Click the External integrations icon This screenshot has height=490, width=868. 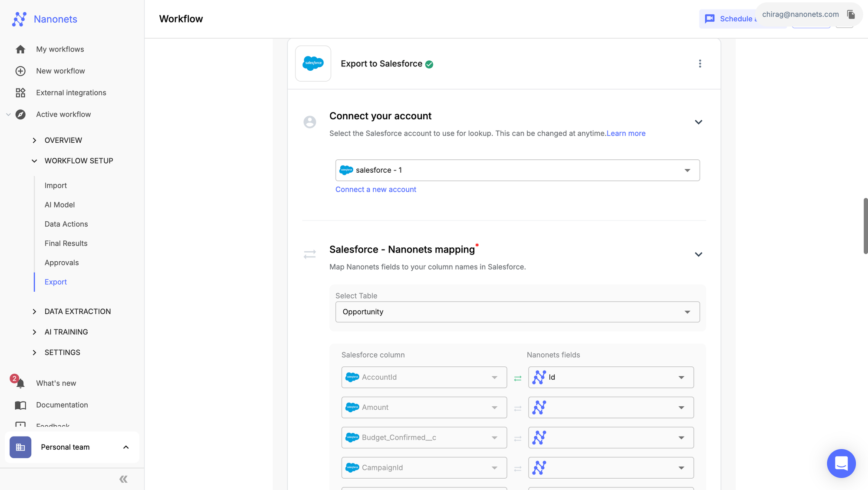tap(20, 92)
